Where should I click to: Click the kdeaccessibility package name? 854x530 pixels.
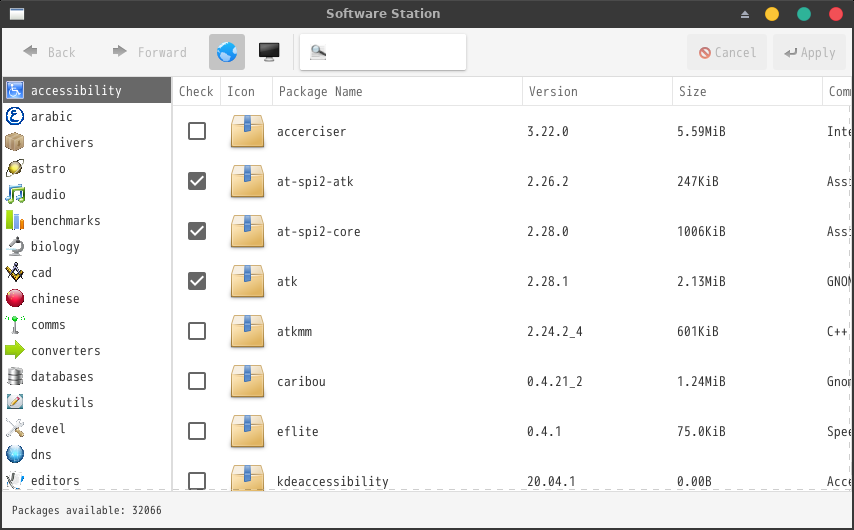tap(333, 482)
